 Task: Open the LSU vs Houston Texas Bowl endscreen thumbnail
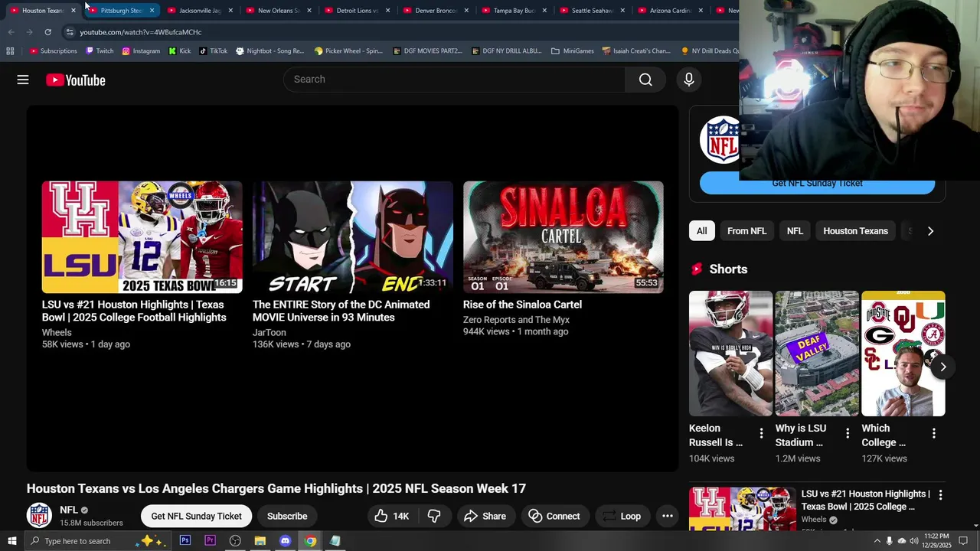pyautogui.click(x=142, y=237)
